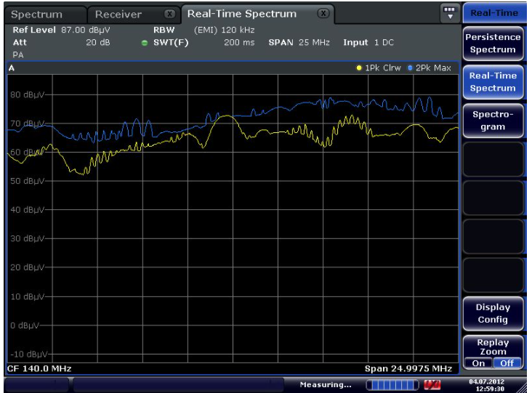Click the measurement progress bar
The height and width of the screenshot is (393, 532).
[394, 384]
